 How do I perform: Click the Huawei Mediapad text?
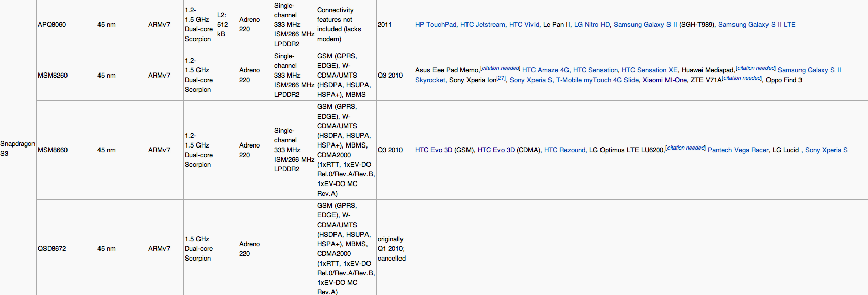[x=708, y=70]
